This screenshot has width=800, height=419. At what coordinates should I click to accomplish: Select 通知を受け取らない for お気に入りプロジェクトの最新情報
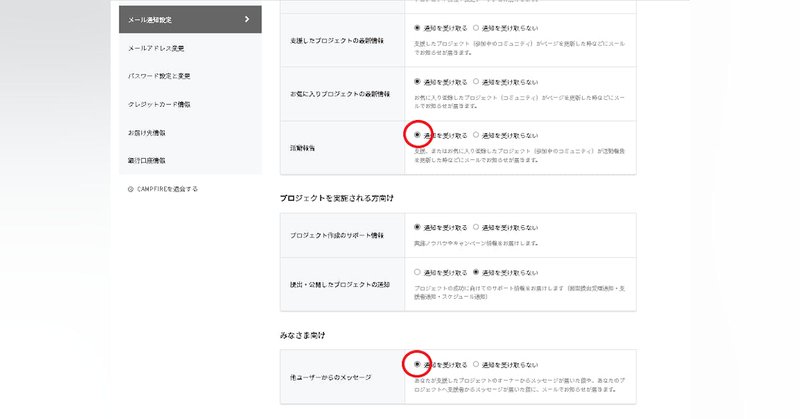tap(476, 82)
